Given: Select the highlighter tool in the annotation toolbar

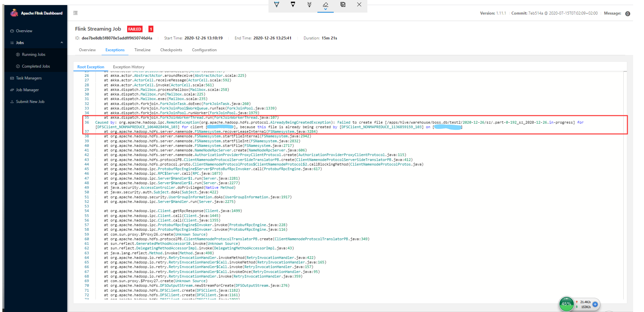Looking at the screenshot, I should tap(277, 5).
